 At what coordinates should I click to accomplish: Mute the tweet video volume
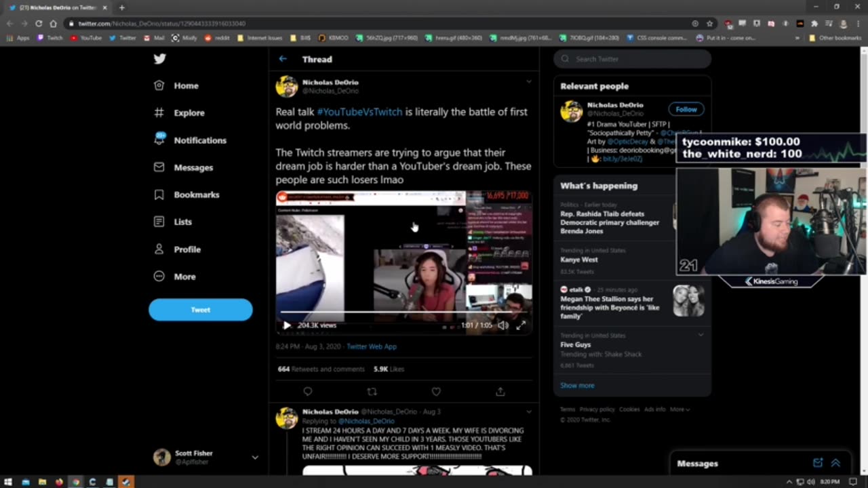coord(503,325)
